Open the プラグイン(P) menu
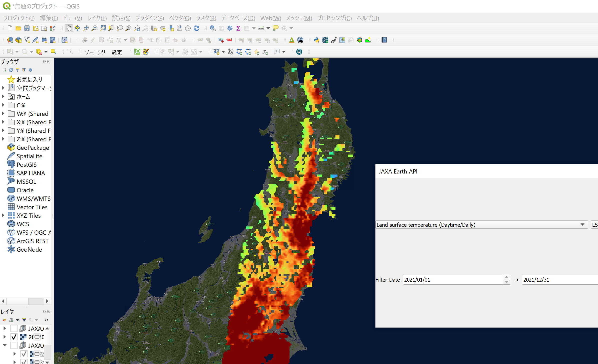Screen dimensions: 598x364 [x=150, y=18]
